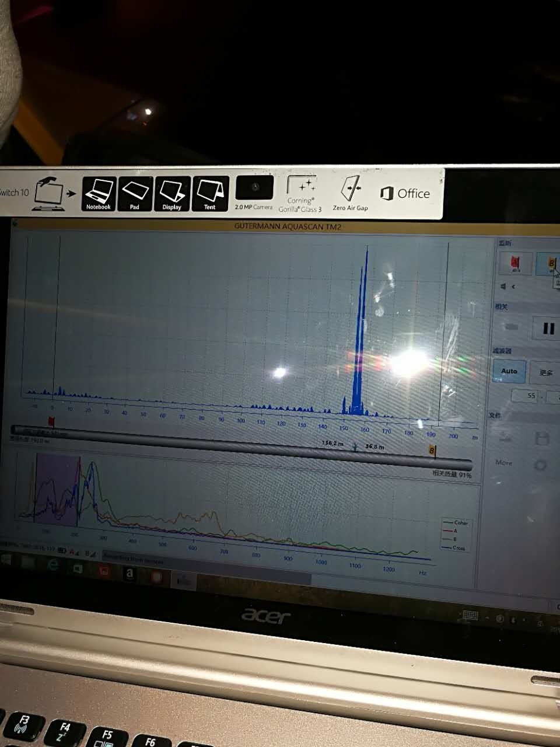The image size is (560, 747).
Task: Listen to sensor A with the red button
Action: tap(516, 264)
